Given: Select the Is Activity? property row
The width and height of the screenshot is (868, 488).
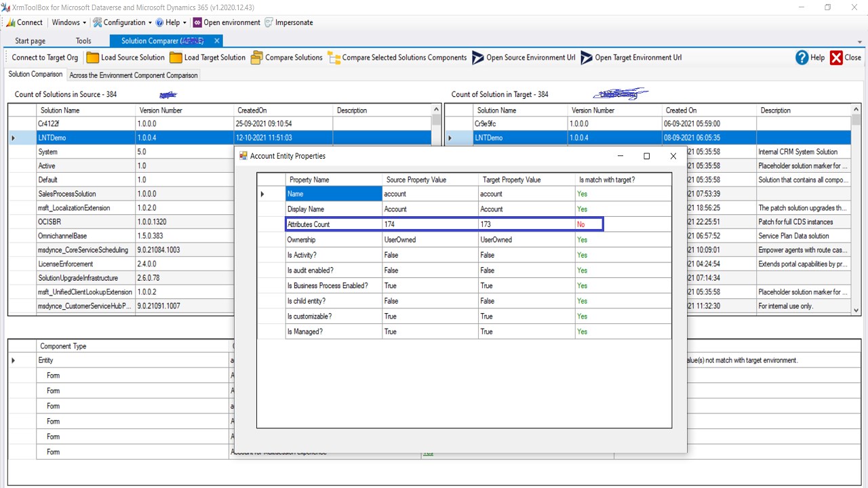Looking at the screenshot, I should (465, 255).
